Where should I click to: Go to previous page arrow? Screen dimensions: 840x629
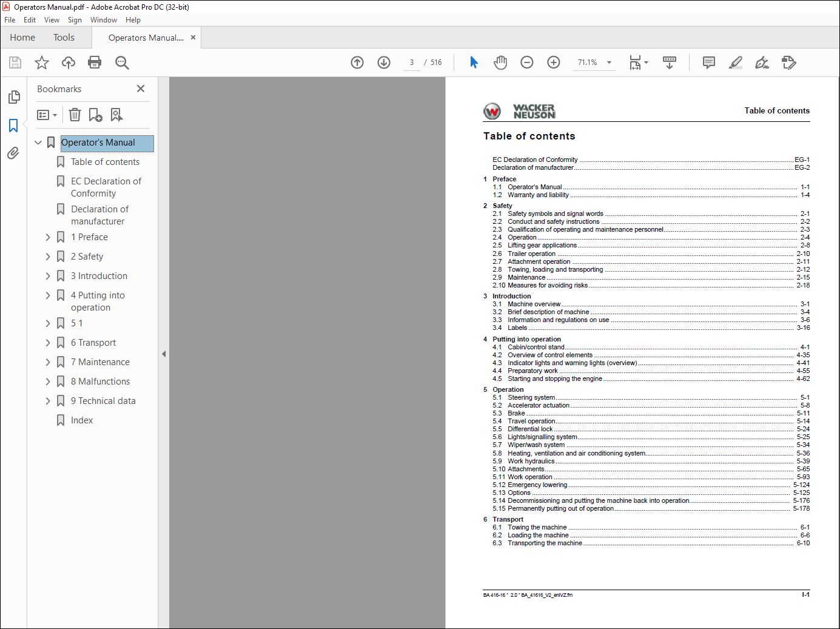[357, 62]
